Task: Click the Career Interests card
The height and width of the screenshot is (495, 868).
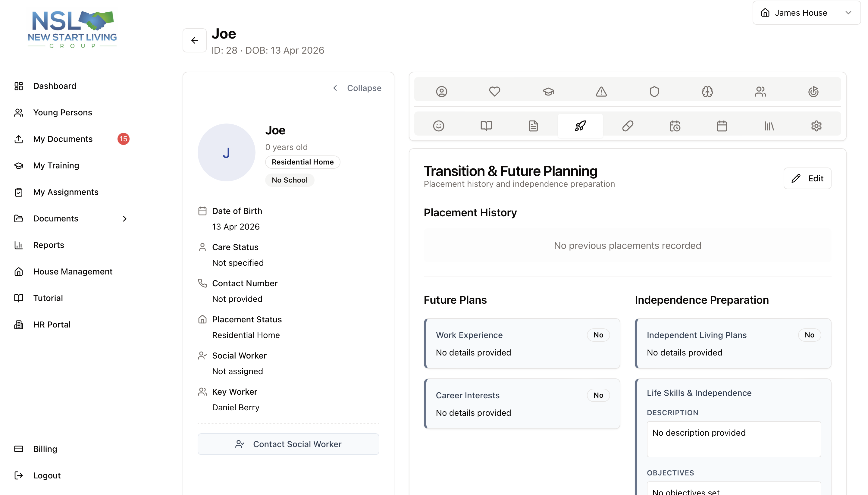Action: point(522,403)
